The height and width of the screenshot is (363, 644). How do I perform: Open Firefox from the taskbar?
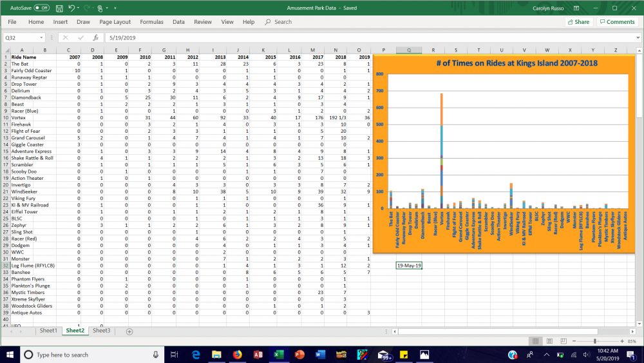tap(236, 355)
